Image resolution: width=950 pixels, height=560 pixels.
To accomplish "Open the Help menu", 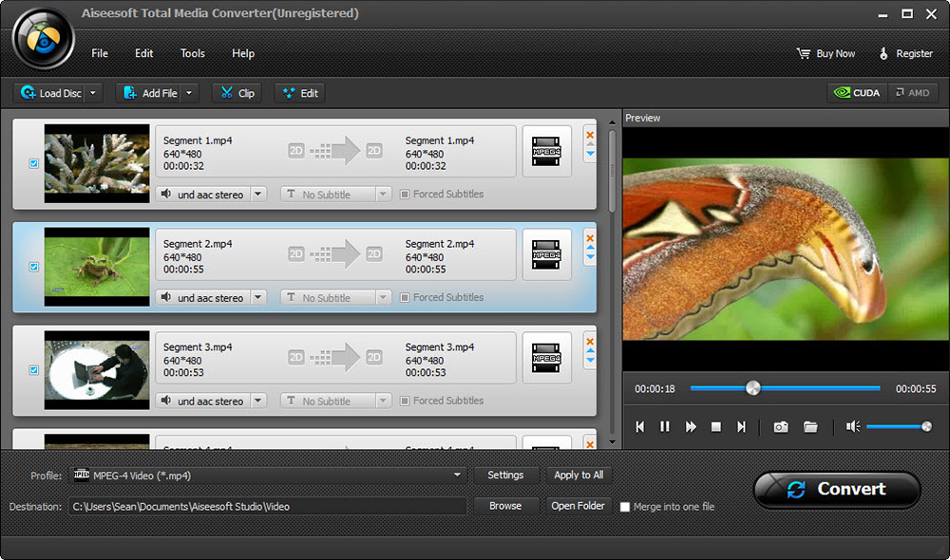I will tap(243, 53).
